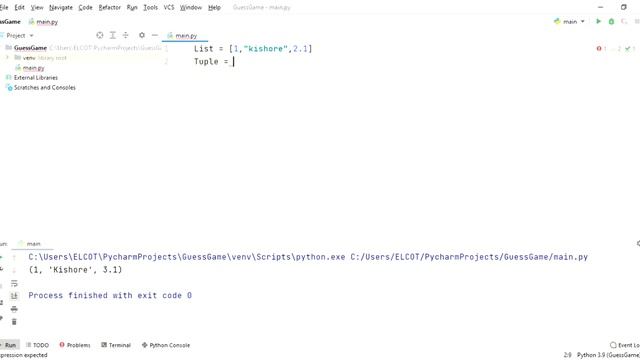Open the Project view dropdown
Image resolution: width=640 pixels, height=360 pixels.
[19, 36]
